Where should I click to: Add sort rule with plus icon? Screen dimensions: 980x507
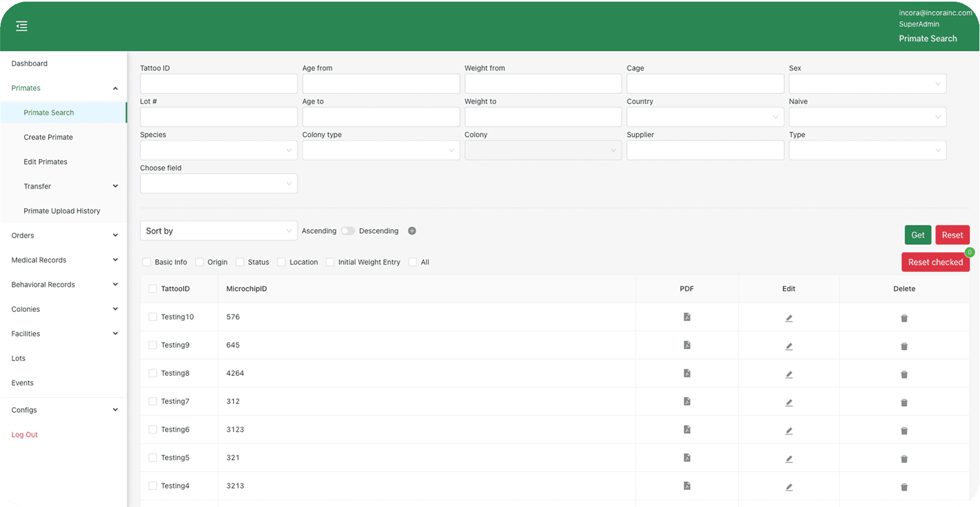(412, 231)
